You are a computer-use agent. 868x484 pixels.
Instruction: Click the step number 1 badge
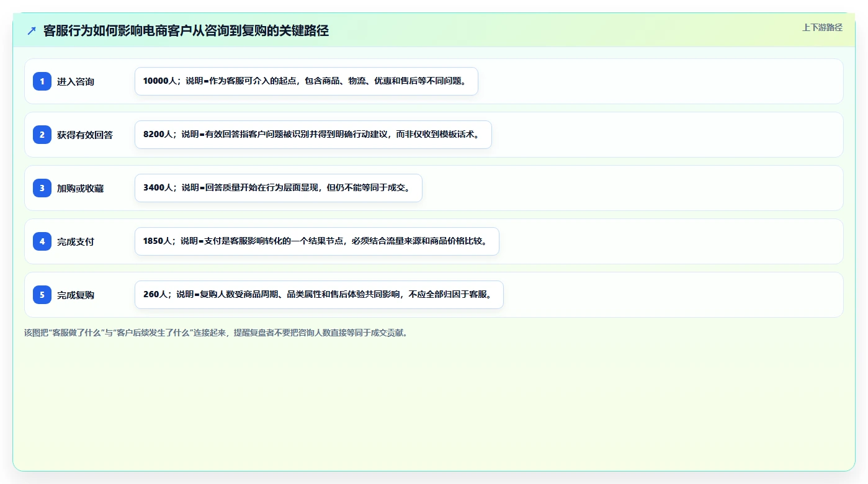[x=42, y=81]
